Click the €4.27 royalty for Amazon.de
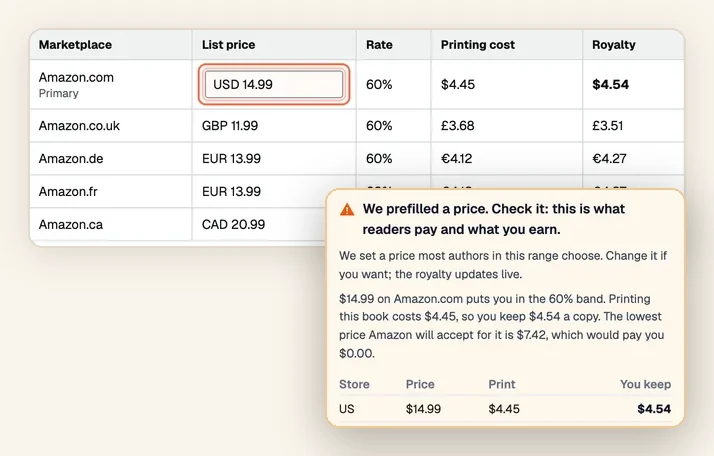This screenshot has width=714, height=456. 609,159
